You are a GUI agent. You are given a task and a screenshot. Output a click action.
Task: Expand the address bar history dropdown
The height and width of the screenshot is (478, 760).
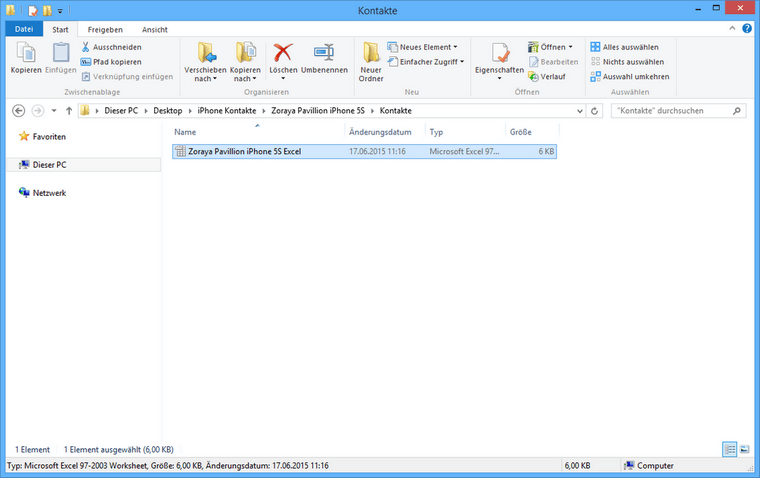(x=580, y=111)
